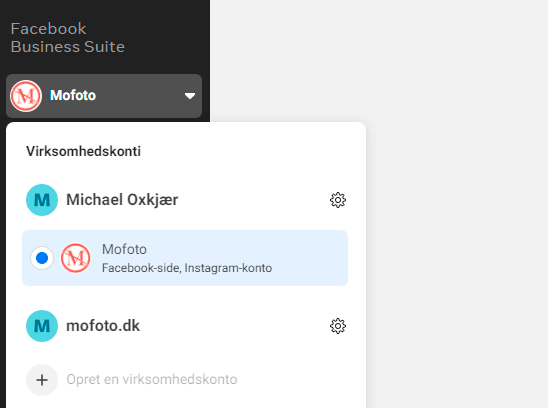Image resolution: width=548 pixels, height=408 pixels.
Task: Click the Facebook Business Suite title
Action: 67,38
